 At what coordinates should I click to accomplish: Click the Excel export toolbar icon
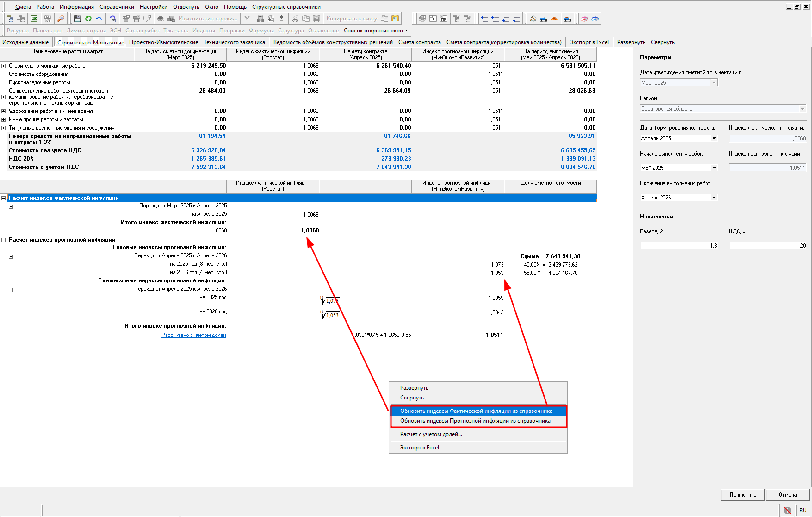tap(34, 19)
